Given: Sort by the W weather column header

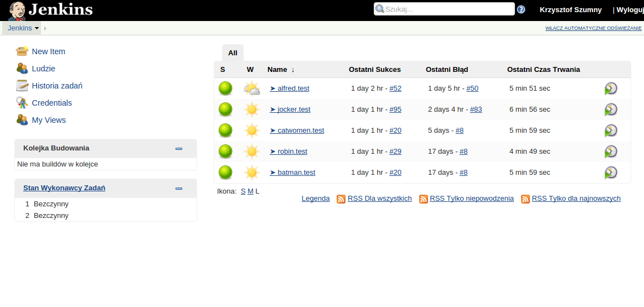Looking at the screenshot, I should pyautogui.click(x=250, y=70).
